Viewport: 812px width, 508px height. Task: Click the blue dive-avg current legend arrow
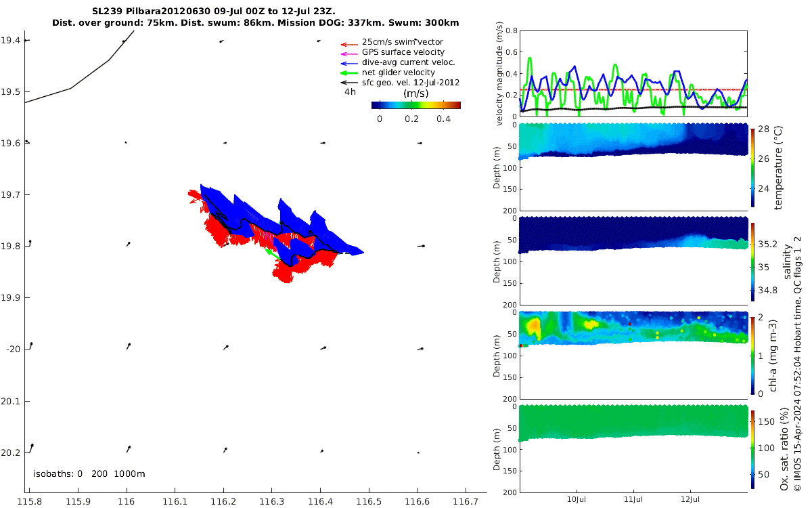349,63
